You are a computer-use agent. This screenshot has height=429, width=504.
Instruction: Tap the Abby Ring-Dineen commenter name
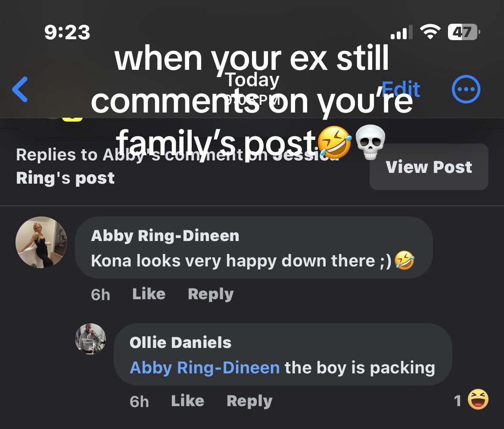pos(165,236)
